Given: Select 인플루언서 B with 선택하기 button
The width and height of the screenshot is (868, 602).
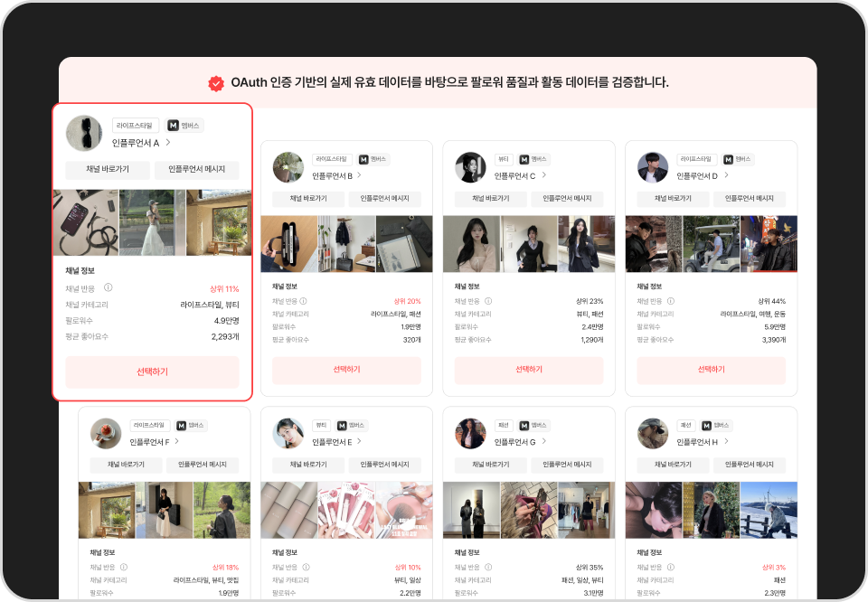Looking at the screenshot, I should pyautogui.click(x=346, y=370).
